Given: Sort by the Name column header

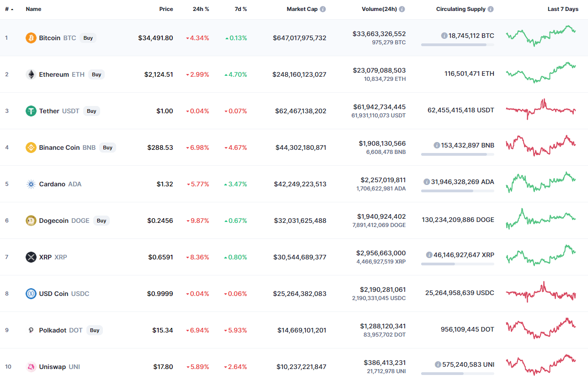Looking at the screenshot, I should coord(33,9).
